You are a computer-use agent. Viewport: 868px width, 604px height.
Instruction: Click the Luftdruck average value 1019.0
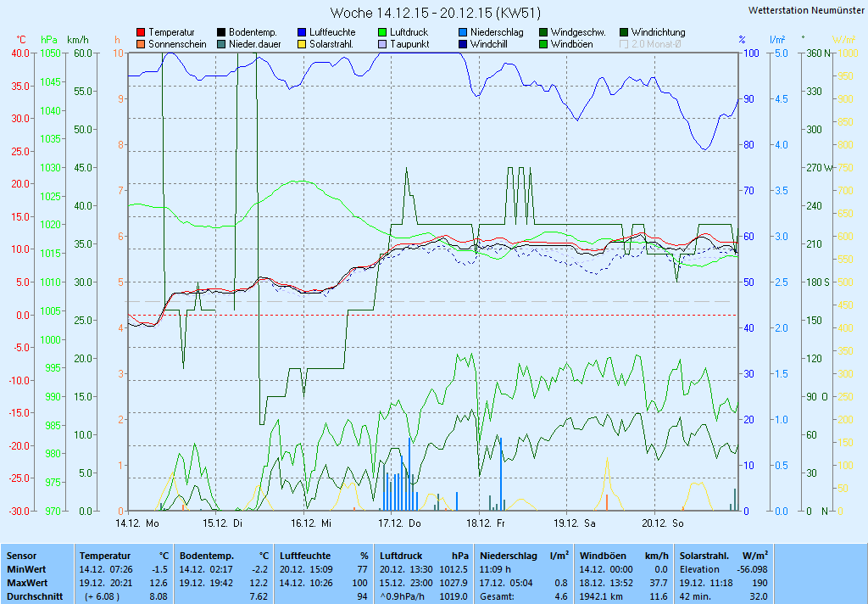point(454,597)
